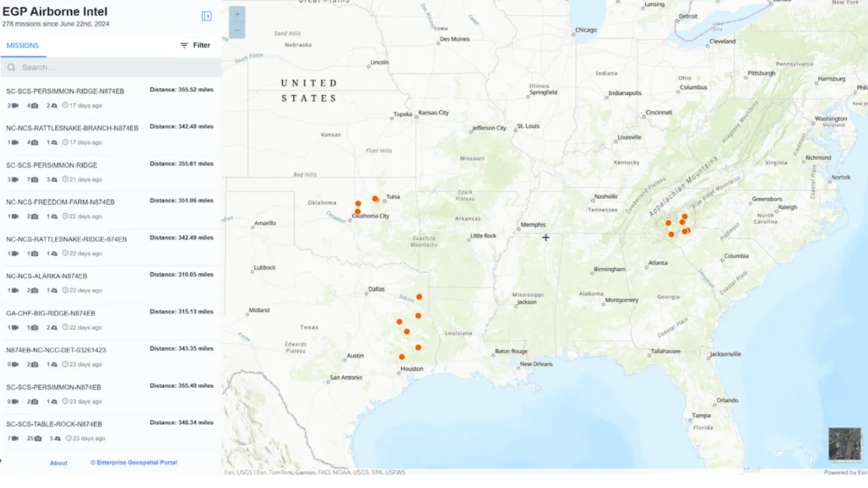The height and width of the screenshot is (488, 868).
Task: Click the clock icon on NC-NCS-FREEDOM-FARM-N874EB
Action: 66,216
